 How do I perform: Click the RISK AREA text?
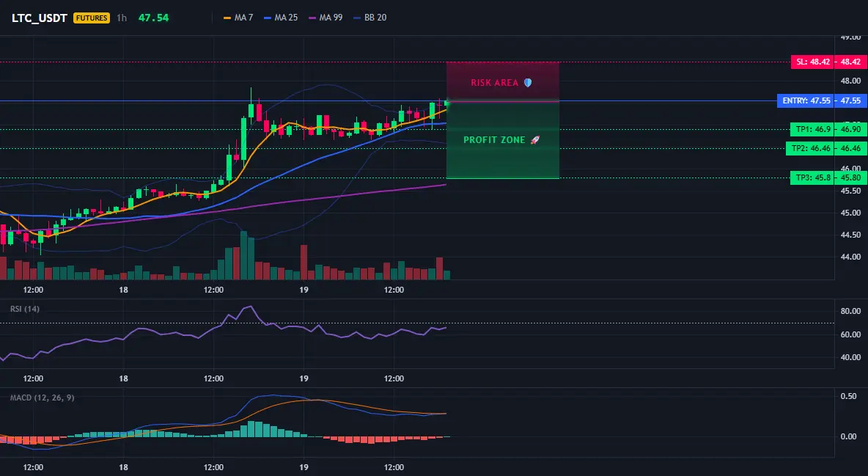494,83
